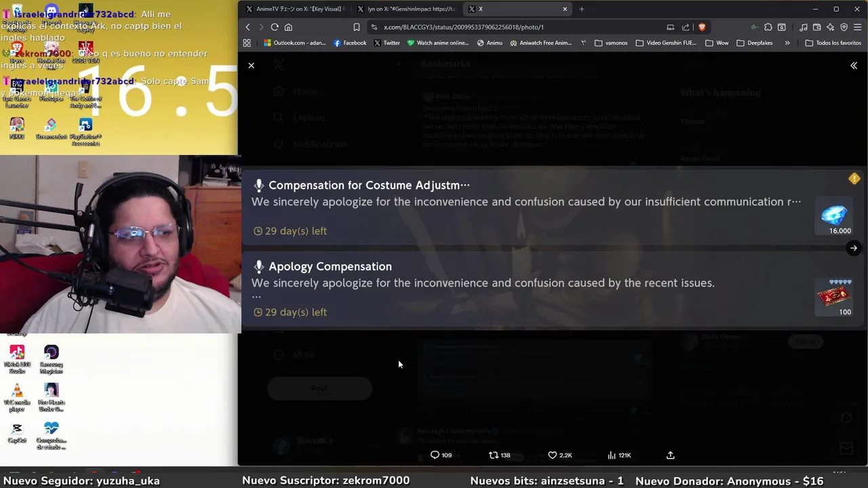Open the browser home page

pos(288,27)
